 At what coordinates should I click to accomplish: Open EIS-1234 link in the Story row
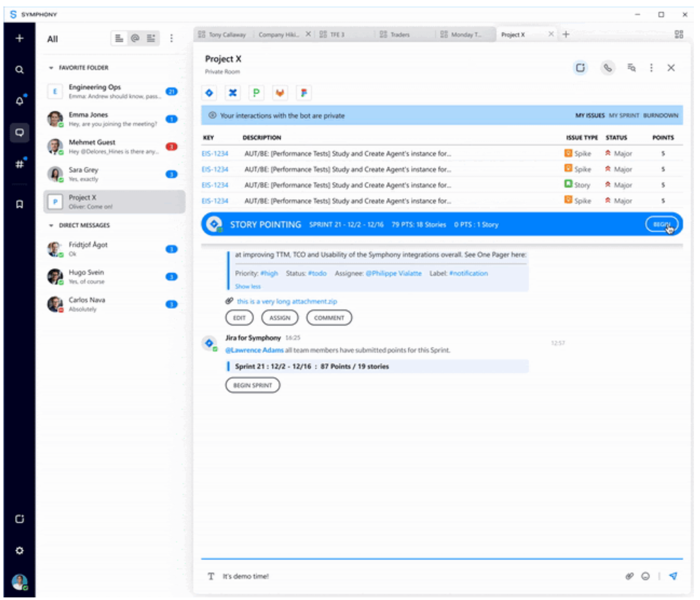click(x=215, y=185)
